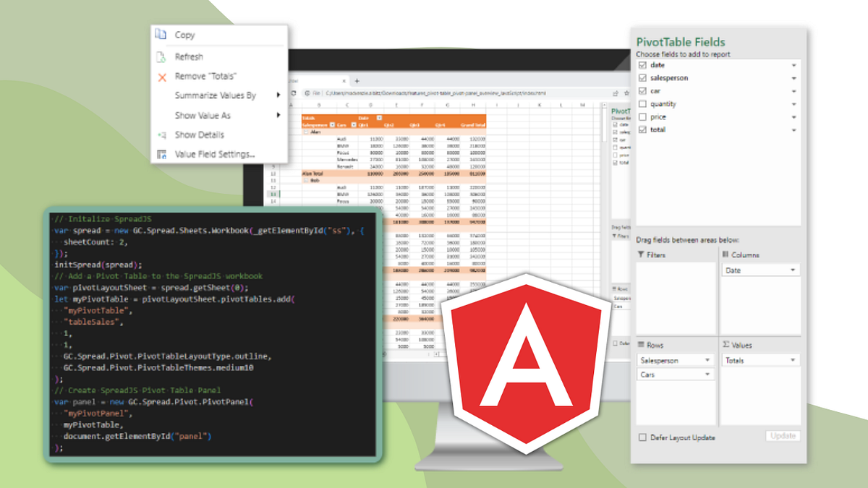
Task: Expand the Salesperson dropdown under Rows
Action: click(x=708, y=360)
